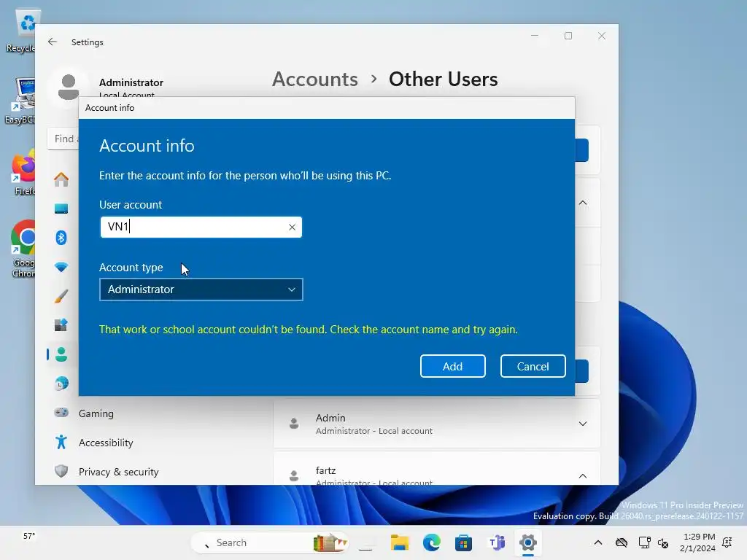747x560 pixels.
Task: Open Microsoft Edge from the taskbar
Action: (x=432, y=542)
